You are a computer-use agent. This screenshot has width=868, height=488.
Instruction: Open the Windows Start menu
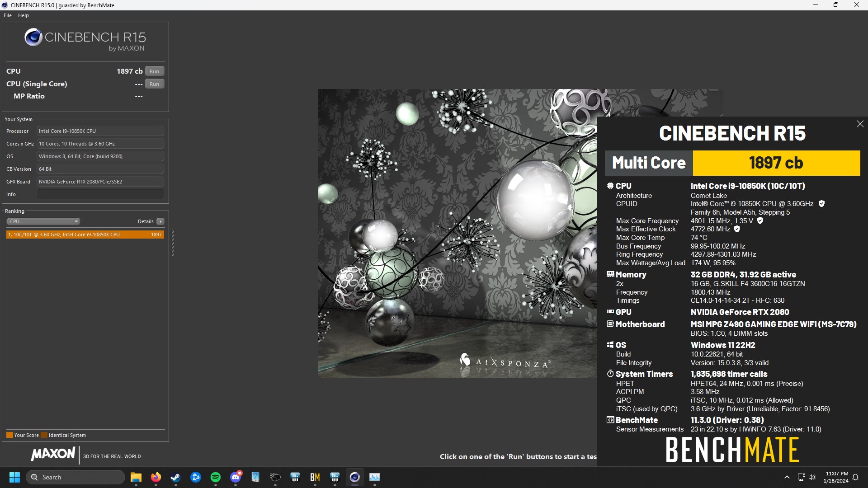pos(14,477)
